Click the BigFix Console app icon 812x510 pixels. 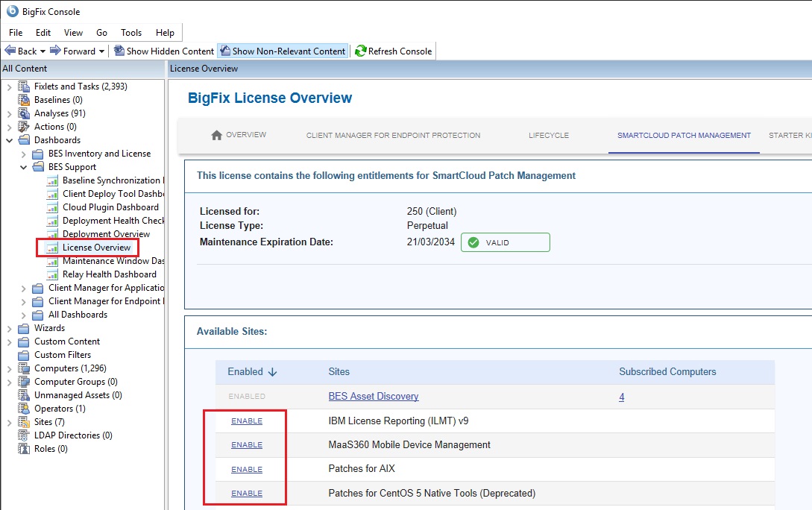click(12, 11)
